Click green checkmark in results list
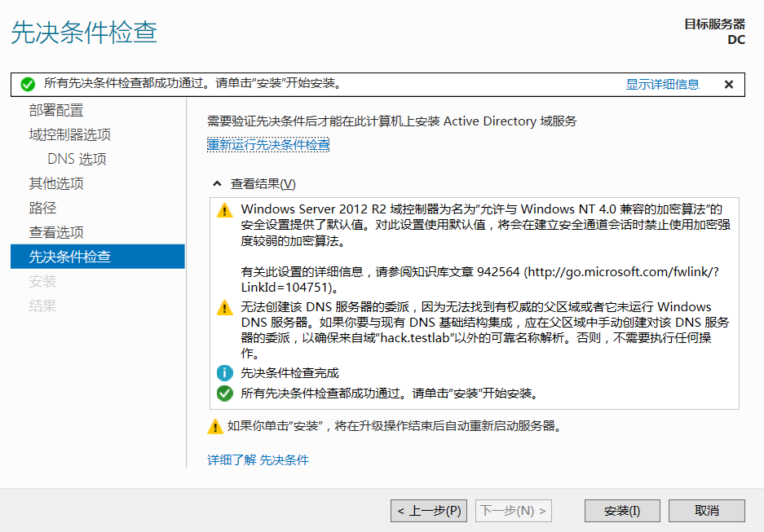The width and height of the screenshot is (764, 532). [225, 394]
